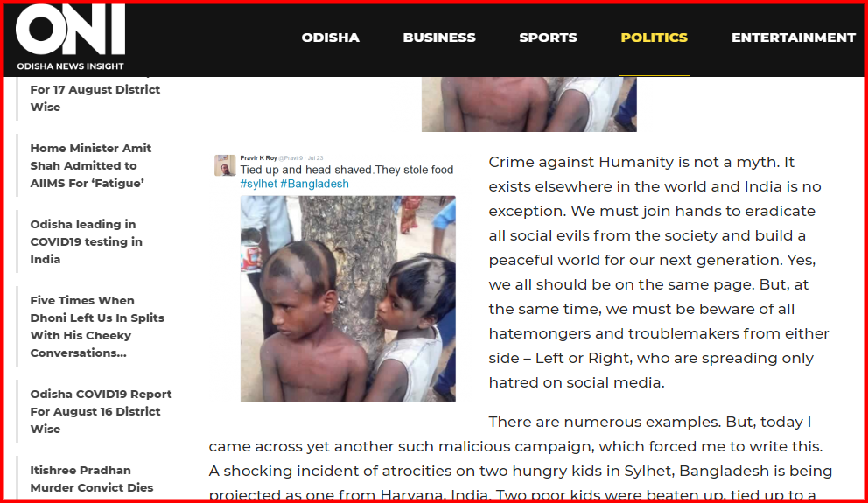Open Five Times When Dhoni article

click(x=97, y=326)
